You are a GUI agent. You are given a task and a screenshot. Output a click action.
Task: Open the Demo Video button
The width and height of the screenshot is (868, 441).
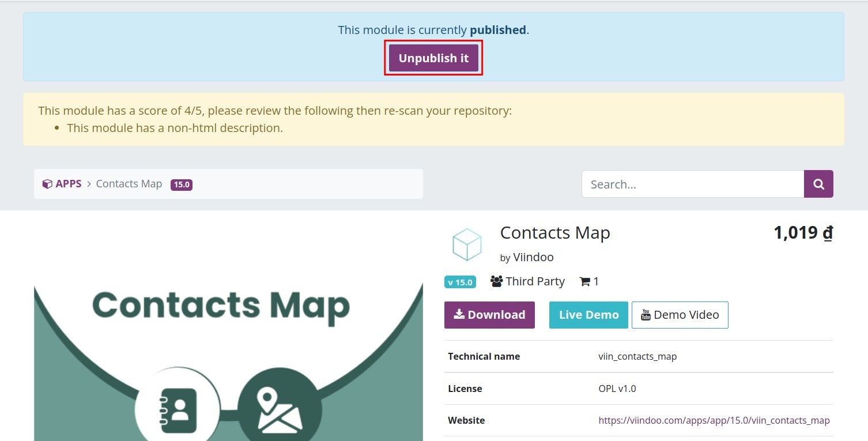(680, 315)
